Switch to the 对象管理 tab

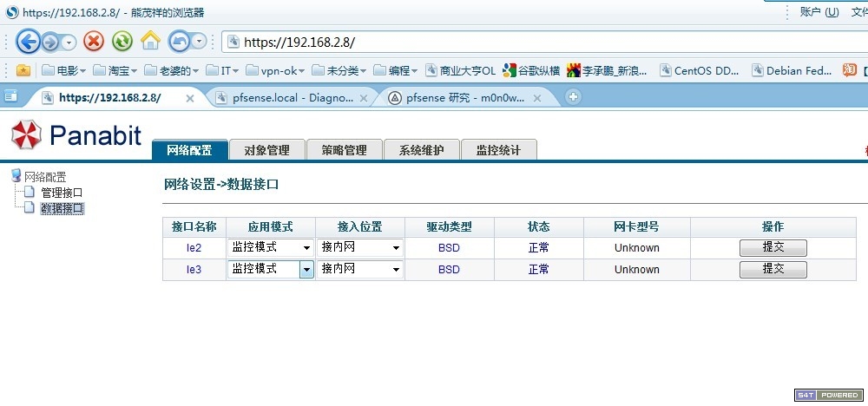tap(266, 150)
